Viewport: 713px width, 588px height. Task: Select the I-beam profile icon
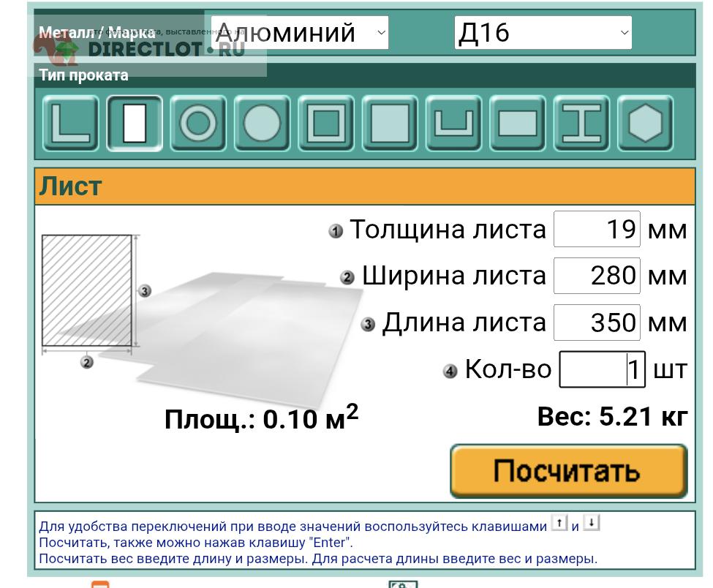[581, 123]
